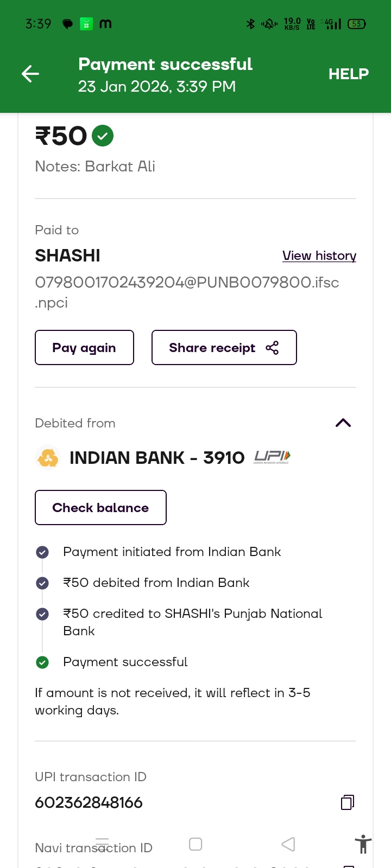Tap the SHASHI payee name

(x=68, y=256)
